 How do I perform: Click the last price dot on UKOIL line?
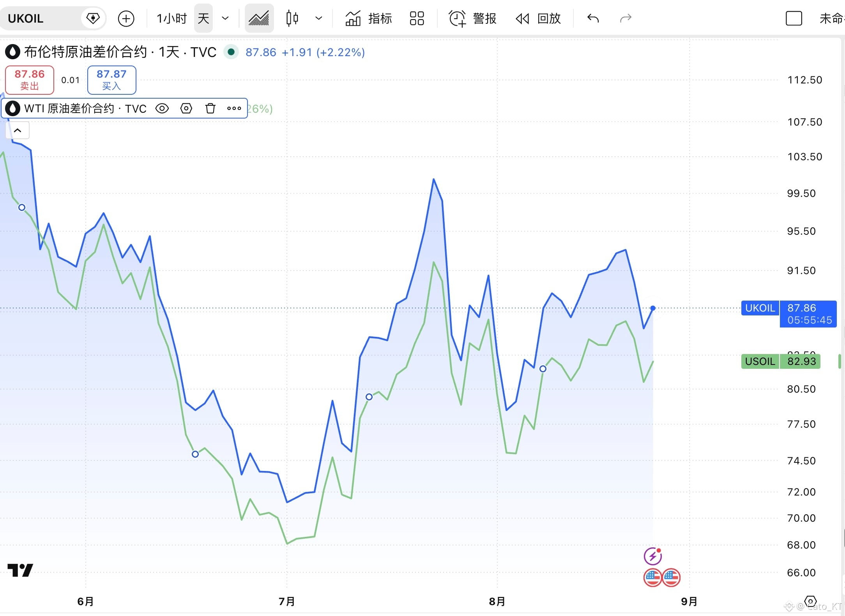coord(653,308)
